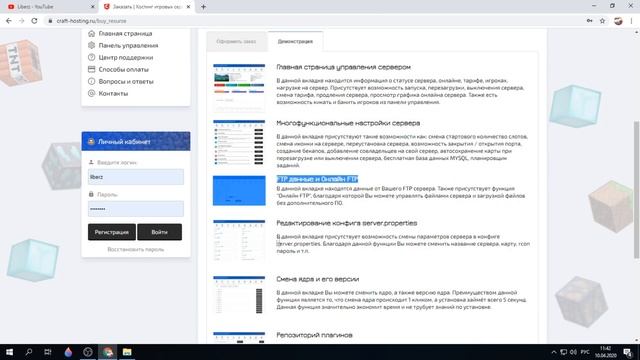Open the multifunctional settings thumbnail
This screenshot has height=360, width=640.
pos(239,142)
